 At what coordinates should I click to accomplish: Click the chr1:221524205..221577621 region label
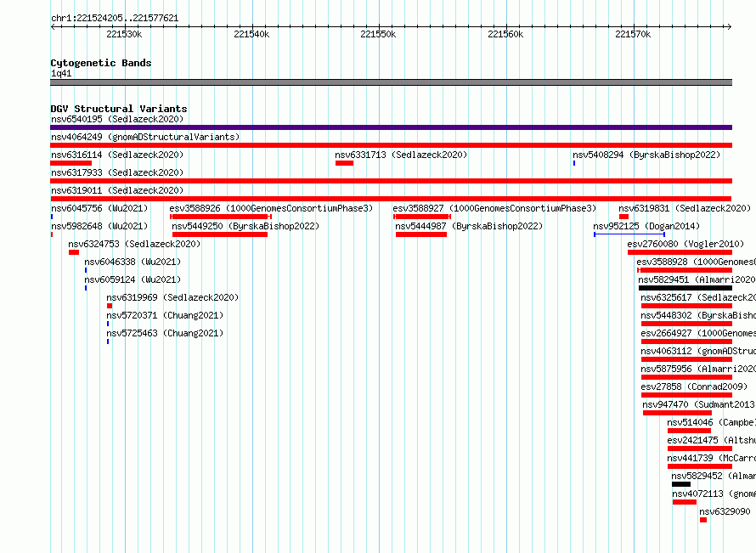click(115, 19)
